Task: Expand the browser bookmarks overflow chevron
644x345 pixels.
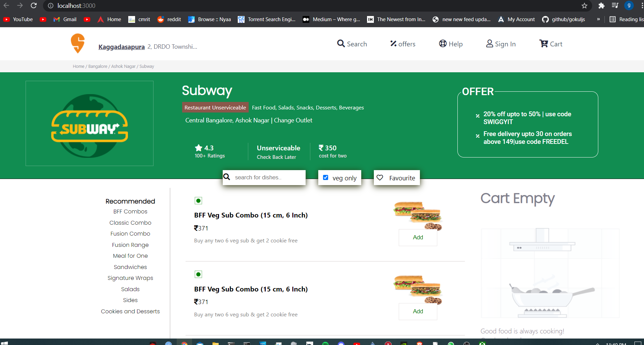Action: 598,19
